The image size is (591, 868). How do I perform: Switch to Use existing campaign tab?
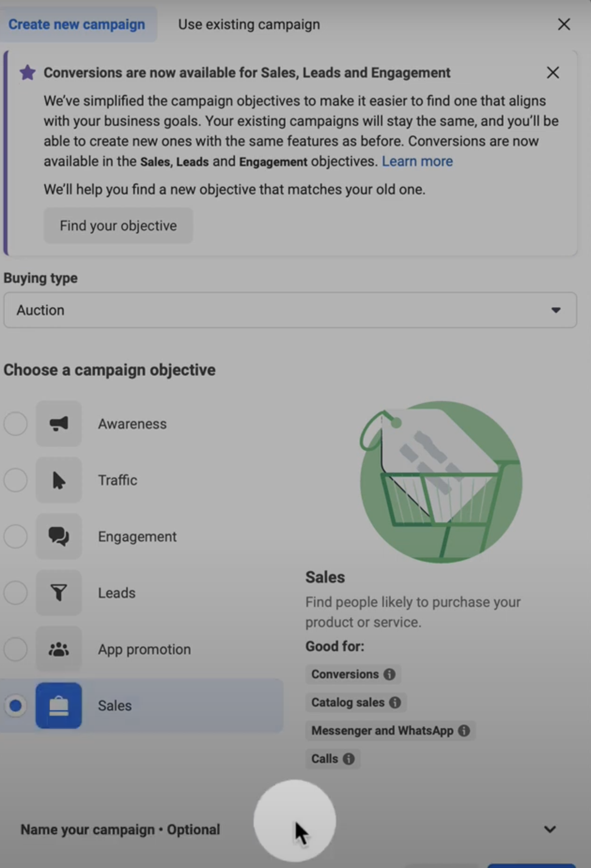pyautogui.click(x=249, y=24)
